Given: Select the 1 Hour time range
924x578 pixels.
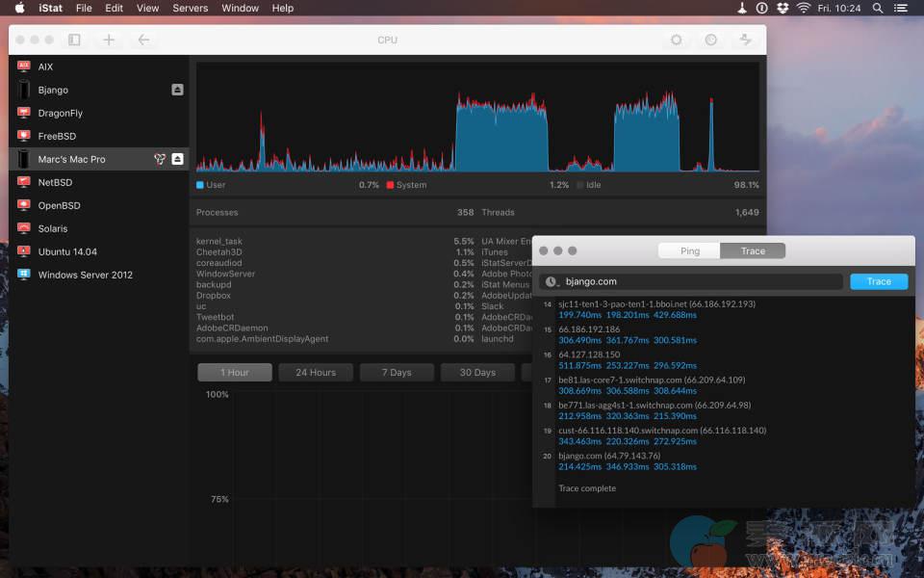Looking at the screenshot, I should (234, 373).
